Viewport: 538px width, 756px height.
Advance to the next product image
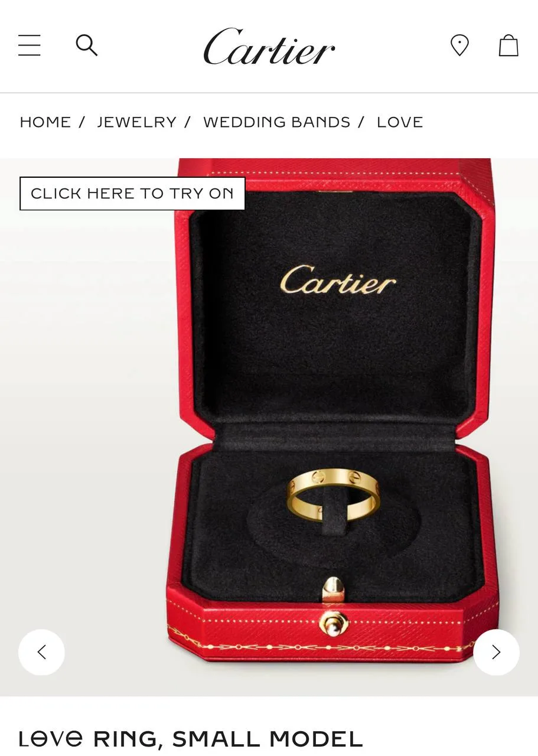[496, 652]
